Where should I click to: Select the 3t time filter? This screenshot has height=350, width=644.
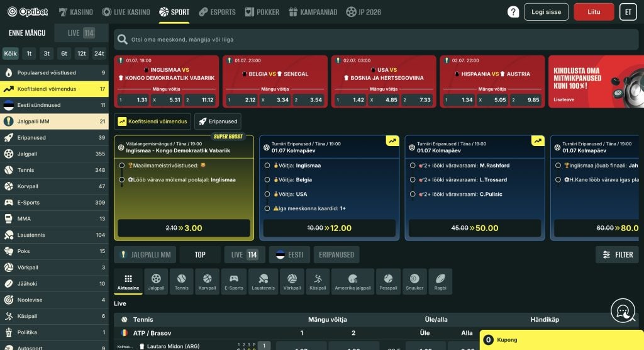(x=47, y=54)
